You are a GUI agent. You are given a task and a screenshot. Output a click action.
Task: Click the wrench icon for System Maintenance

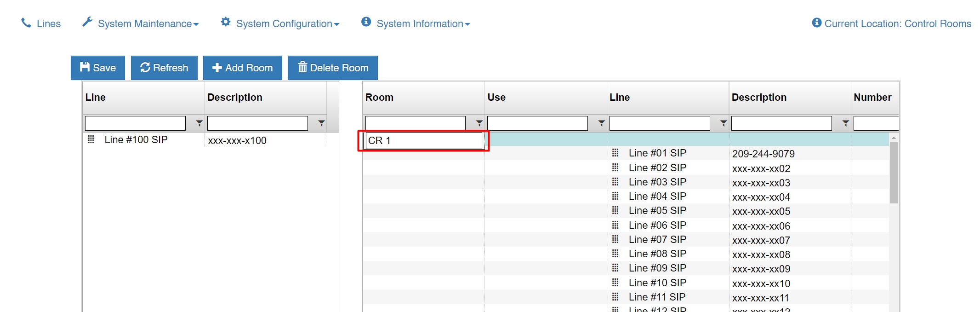click(87, 22)
